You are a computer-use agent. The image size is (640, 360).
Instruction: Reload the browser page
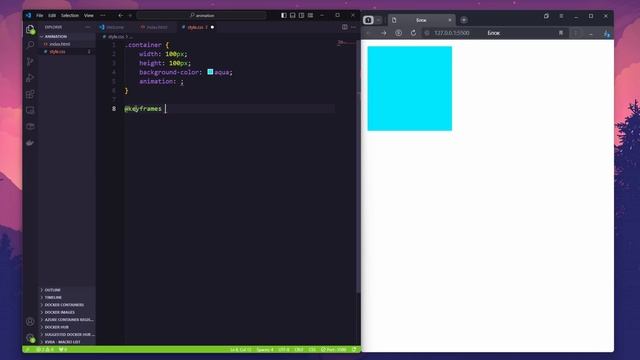(x=413, y=33)
